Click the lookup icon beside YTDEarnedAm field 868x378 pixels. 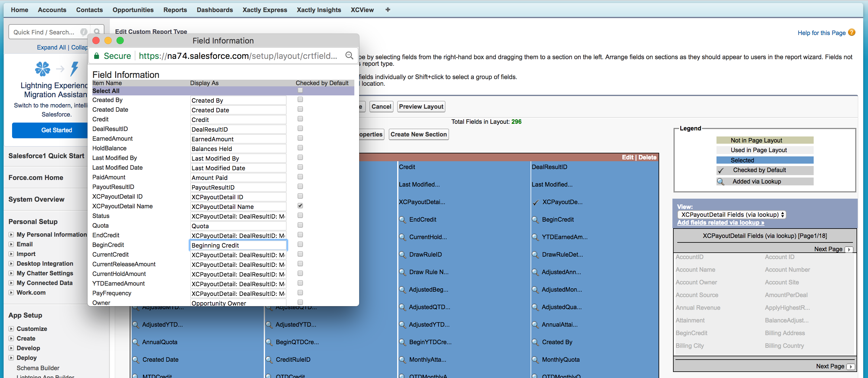(x=535, y=237)
